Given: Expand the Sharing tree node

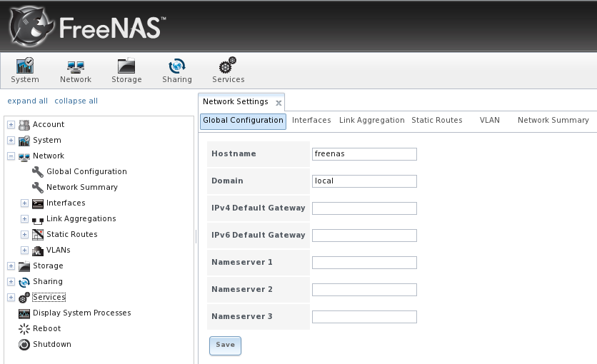Looking at the screenshot, I should [x=11, y=282].
